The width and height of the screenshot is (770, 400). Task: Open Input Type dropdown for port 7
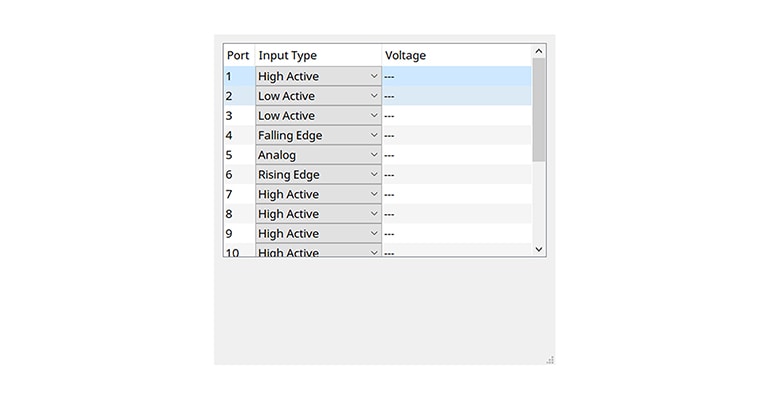pos(318,194)
